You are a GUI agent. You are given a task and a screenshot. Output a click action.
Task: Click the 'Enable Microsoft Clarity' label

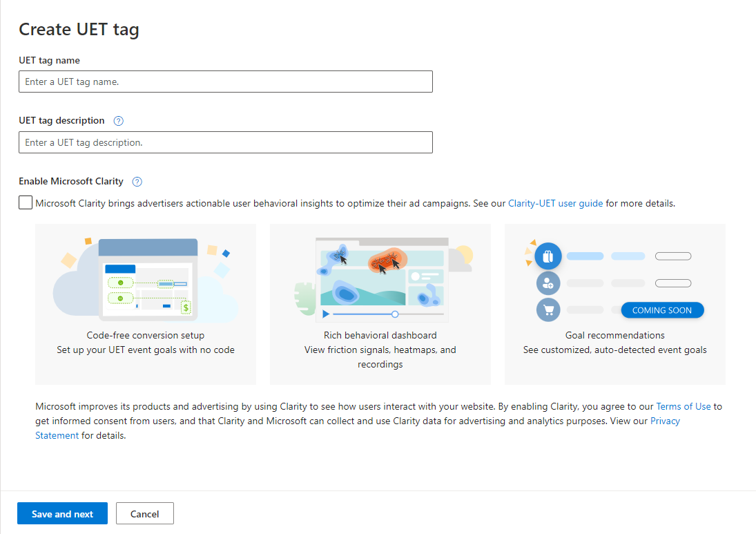tap(71, 182)
